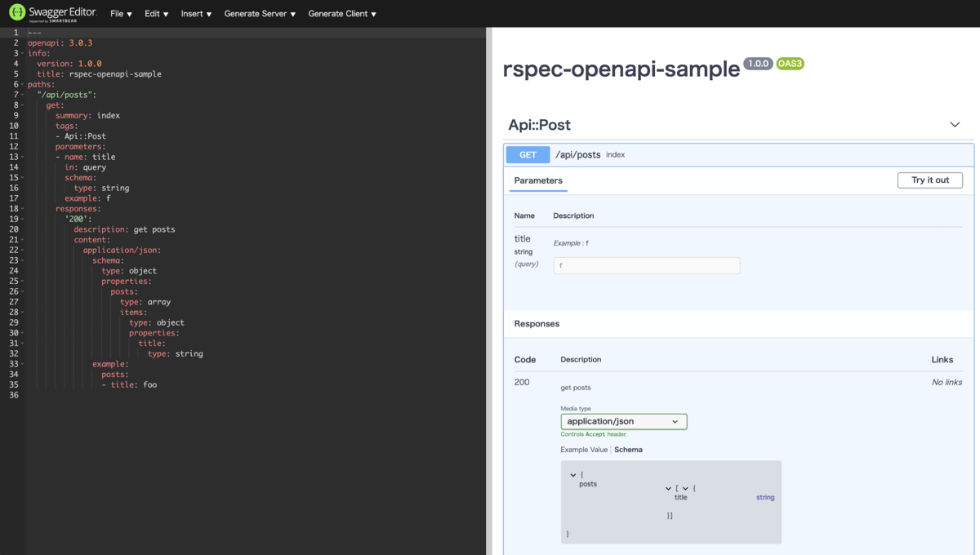This screenshot has height=555, width=980.
Task: Click the OAS3 badge
Action: point(790,64)
